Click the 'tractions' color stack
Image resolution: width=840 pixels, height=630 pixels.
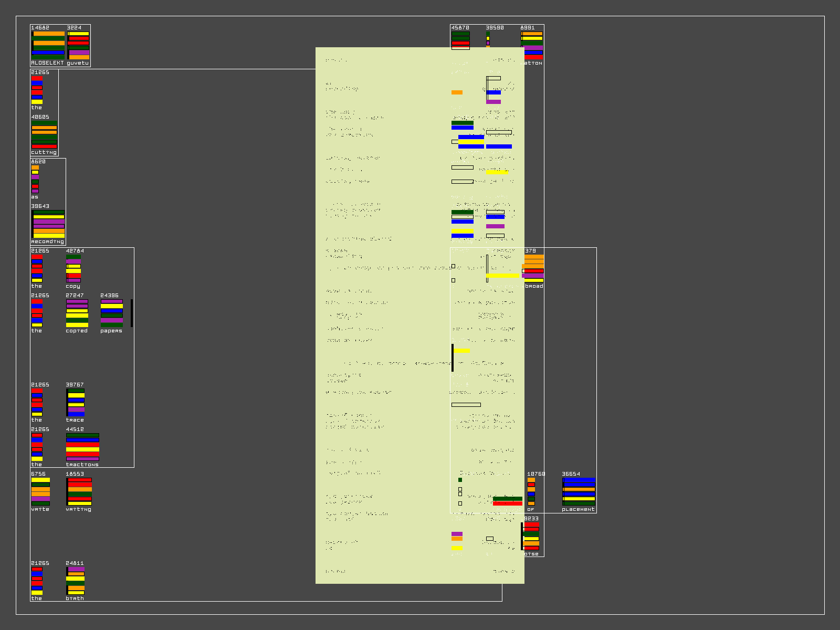pos(82,447)
